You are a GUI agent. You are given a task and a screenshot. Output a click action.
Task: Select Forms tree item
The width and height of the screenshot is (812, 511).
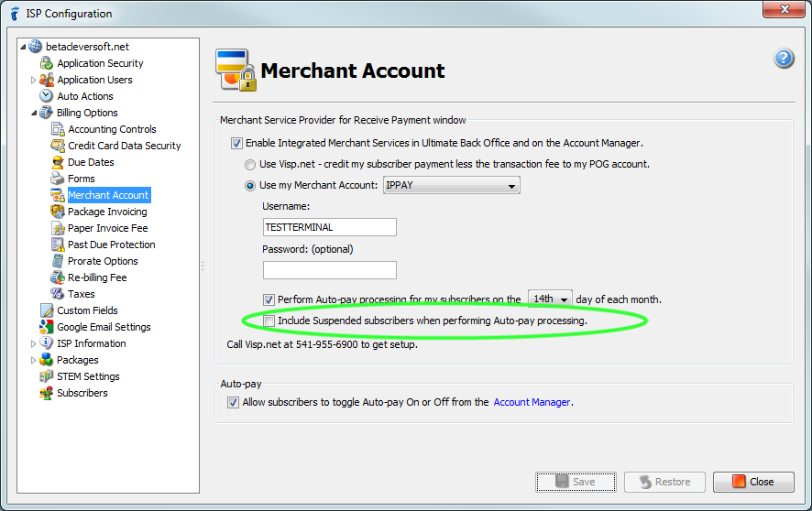[82, 179]
